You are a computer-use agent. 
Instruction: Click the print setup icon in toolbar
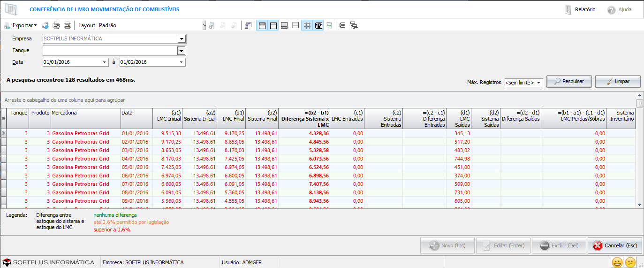click(56, 25)
